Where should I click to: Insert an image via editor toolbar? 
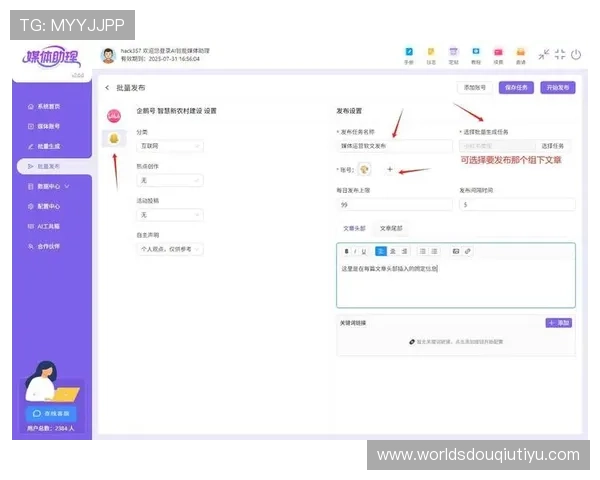(x=456, y=251)
